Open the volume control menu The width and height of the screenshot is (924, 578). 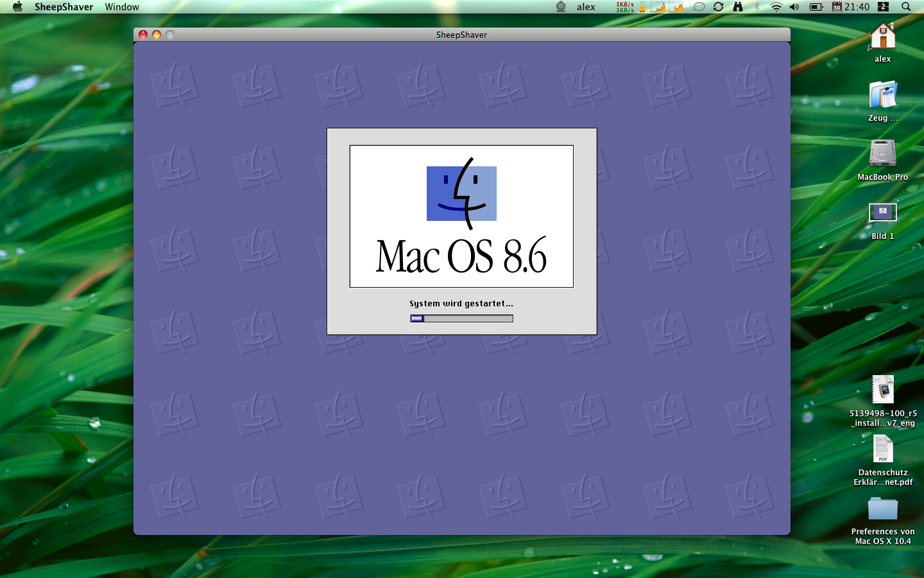point(794,7)
